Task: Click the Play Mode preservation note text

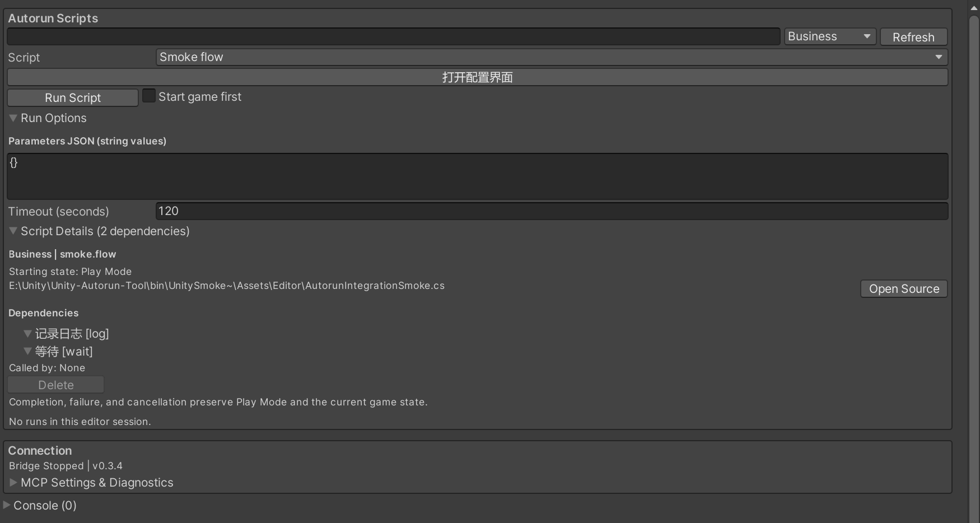Action: point(218,402)
